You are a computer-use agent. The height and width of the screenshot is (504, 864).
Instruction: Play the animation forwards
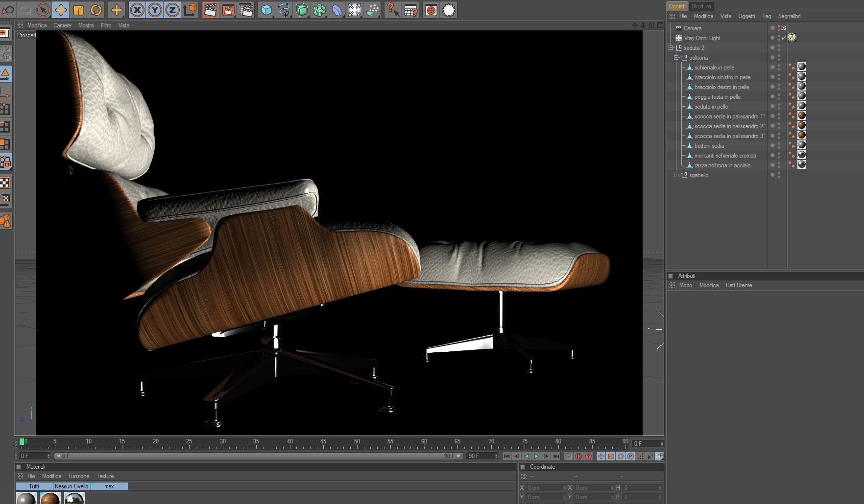click(536, 456)
